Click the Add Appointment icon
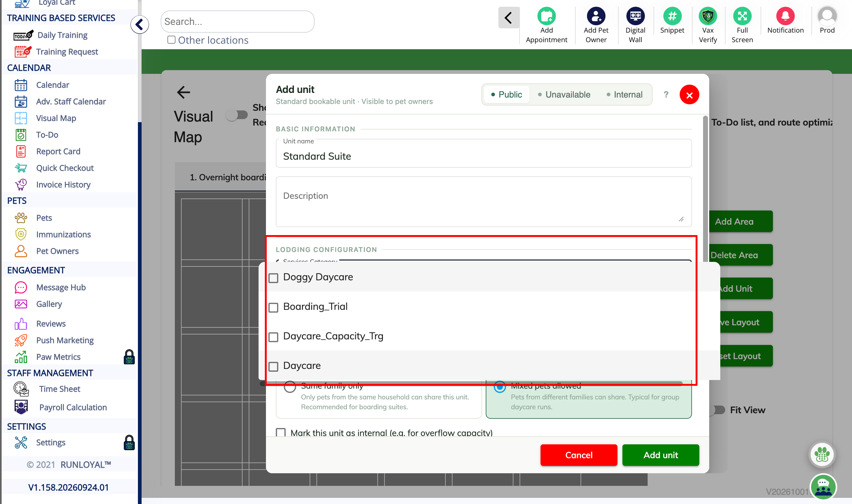This screenshot has height=504, width=852. click(546, 16)
